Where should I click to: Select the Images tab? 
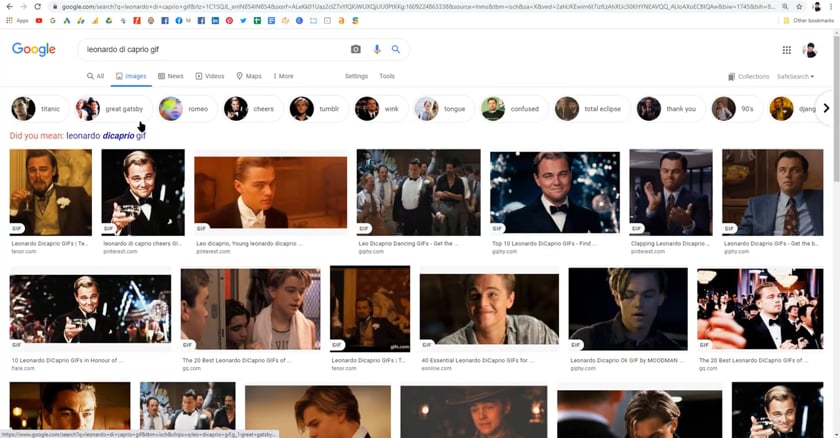pos(131,76)
